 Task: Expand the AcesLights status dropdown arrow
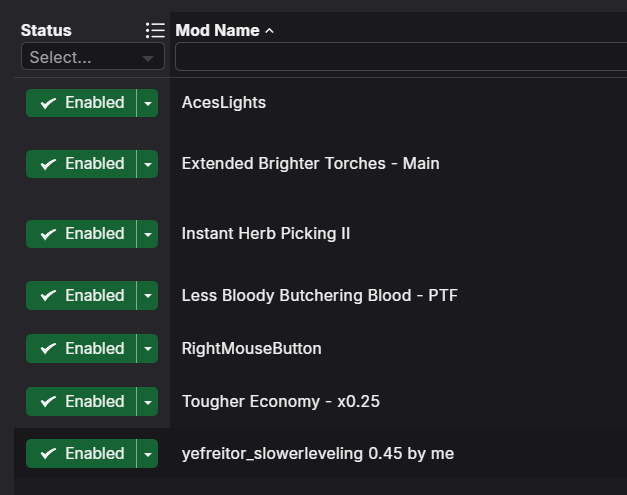(148, 103)
